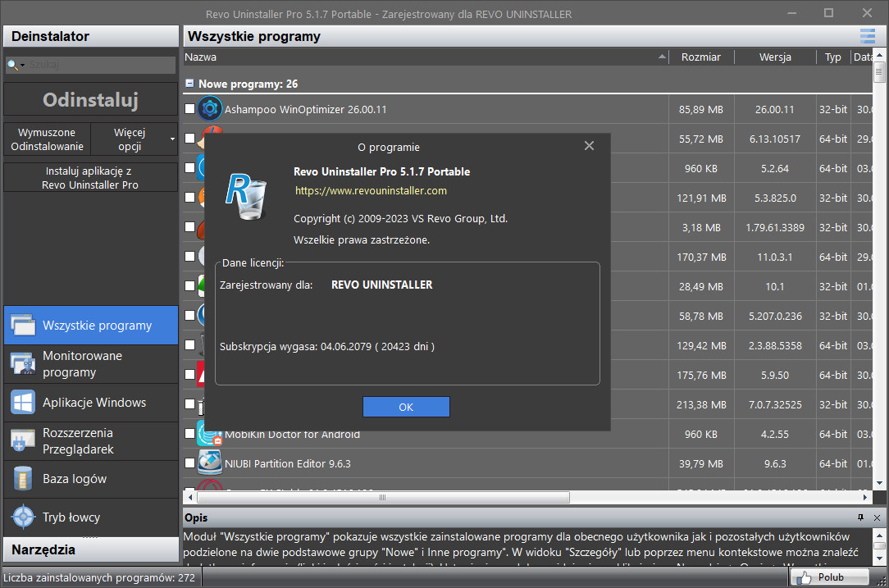
Task: Tick the Ashampoo WinOptimizer checkbox
Action: [x=190, y=108]
